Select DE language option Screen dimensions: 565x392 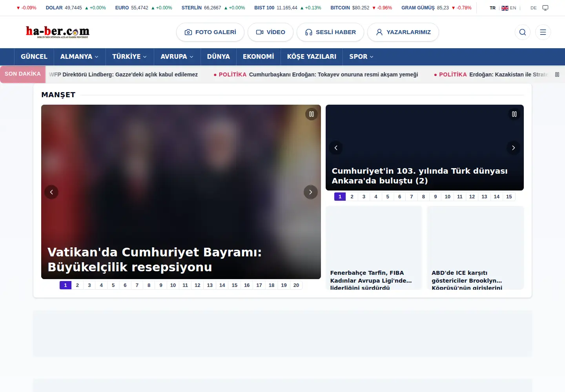point(534,8)
